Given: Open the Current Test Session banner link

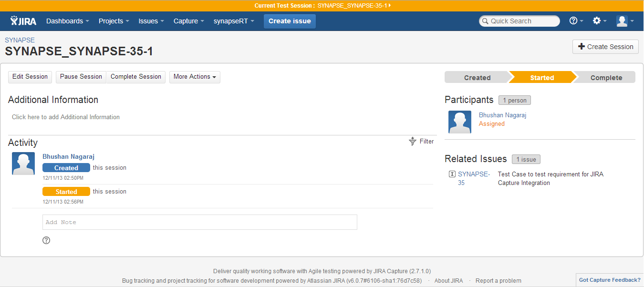Looking at the screenshot, I should pos(354,6).
